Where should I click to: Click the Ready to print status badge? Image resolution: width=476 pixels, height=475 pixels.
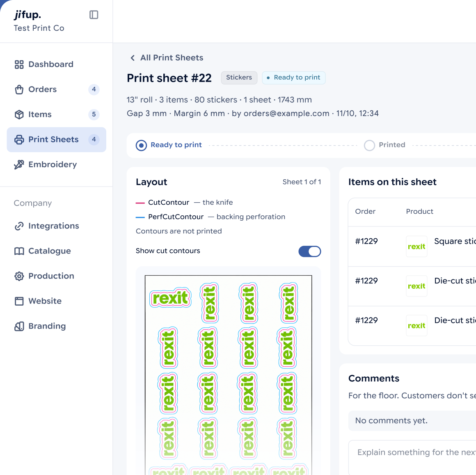tap(293, 78)
